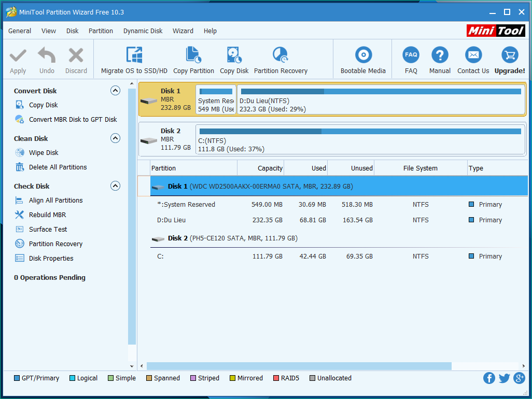532x399 pixels.
Task: Sort by the Partition column header
Action: tap(194, 168)
